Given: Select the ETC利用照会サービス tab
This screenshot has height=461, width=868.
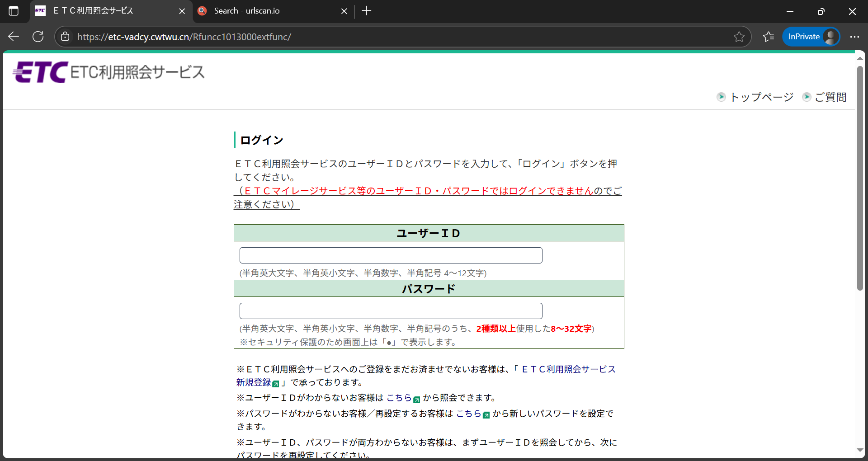Looking at the screenshot, I should 111,11.
